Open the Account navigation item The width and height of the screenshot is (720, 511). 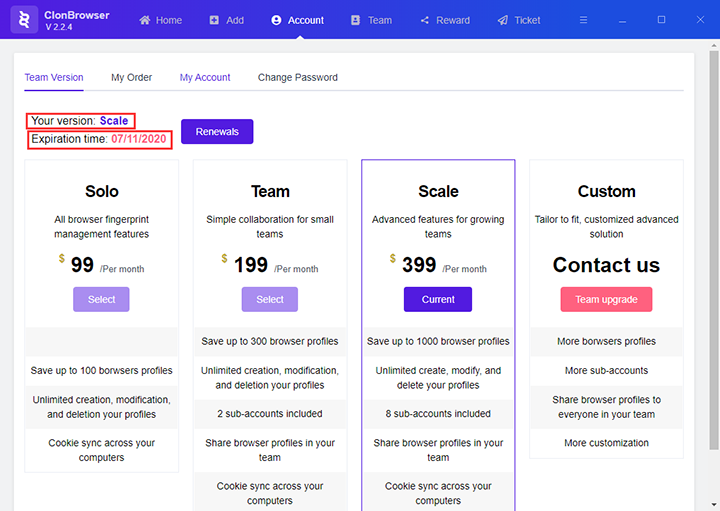point(298,20)
